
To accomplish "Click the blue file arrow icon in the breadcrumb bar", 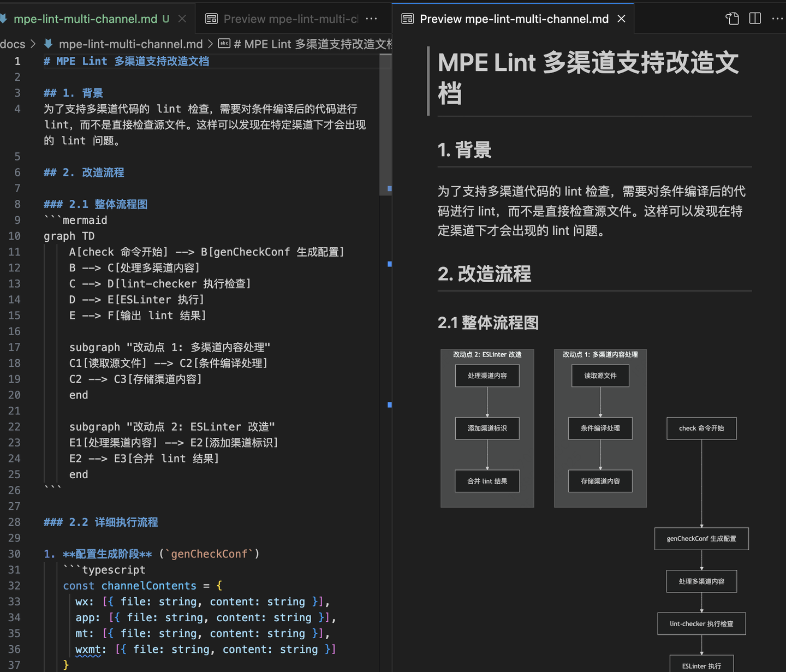I will tap(46, 44).
